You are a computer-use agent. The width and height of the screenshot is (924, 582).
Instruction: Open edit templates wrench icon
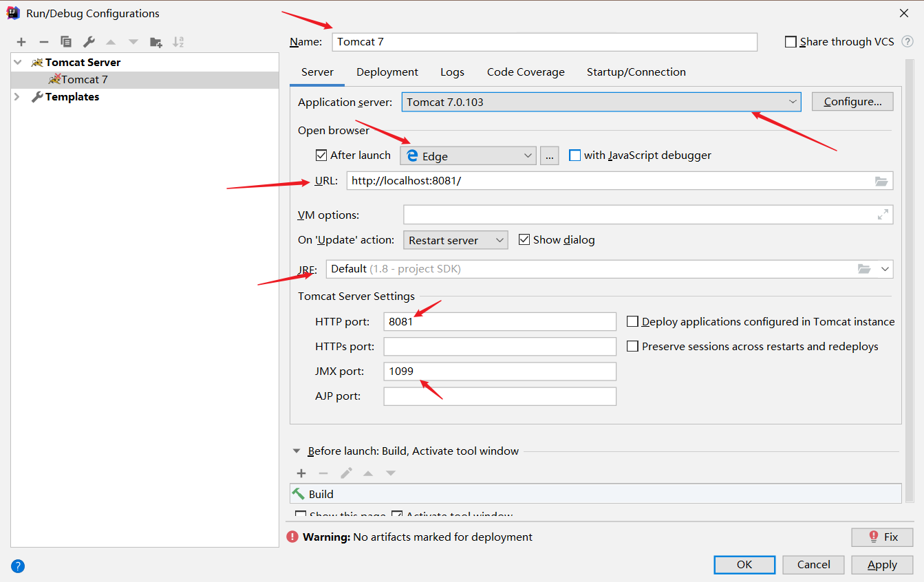(88, 42)
